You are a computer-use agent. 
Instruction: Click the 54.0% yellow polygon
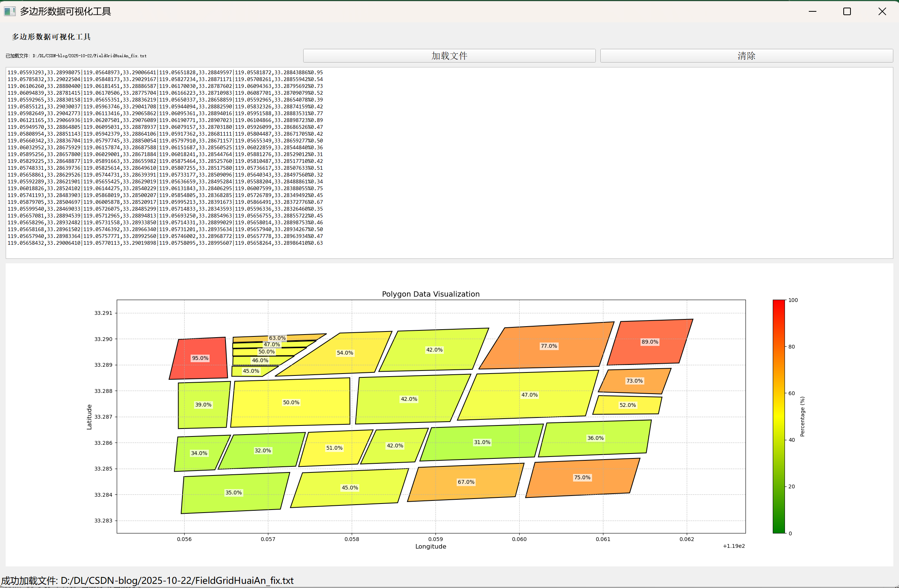[x=345, y=353]
